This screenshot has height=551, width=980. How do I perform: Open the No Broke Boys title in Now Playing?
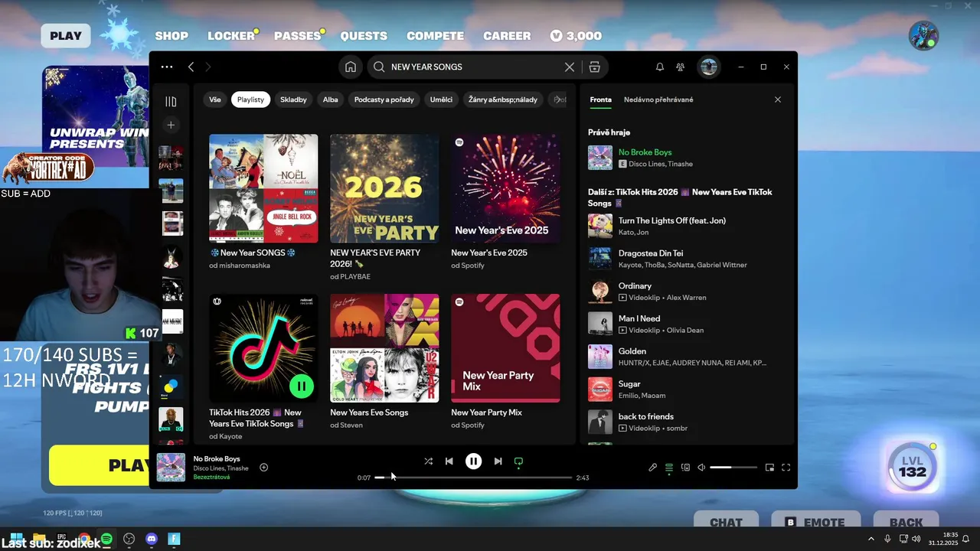pyautogui.click(x=645, y=152)
